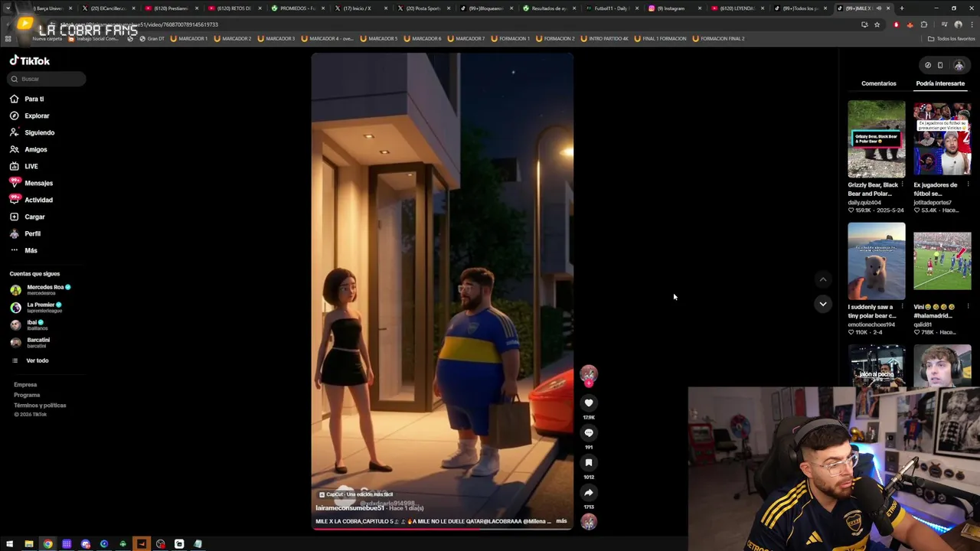The image size is (980, 551).
Task: Expand followed accounts with Ver todo
Action: click(x=30, y=360)
